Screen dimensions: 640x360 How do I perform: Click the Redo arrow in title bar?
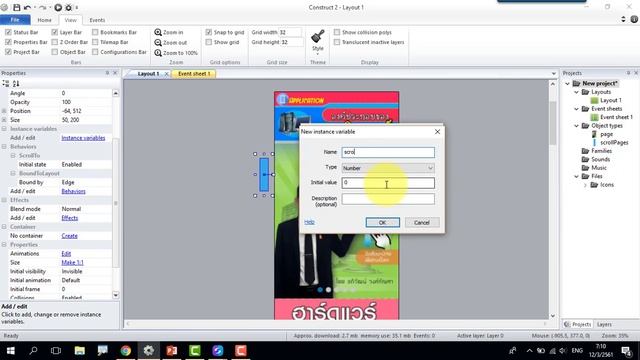(x=43, y=7)
